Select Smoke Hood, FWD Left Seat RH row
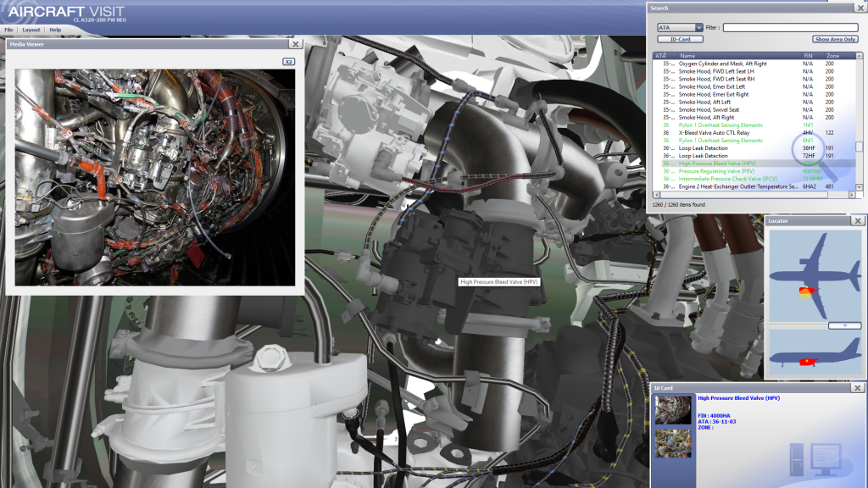 tap(754, 79)
